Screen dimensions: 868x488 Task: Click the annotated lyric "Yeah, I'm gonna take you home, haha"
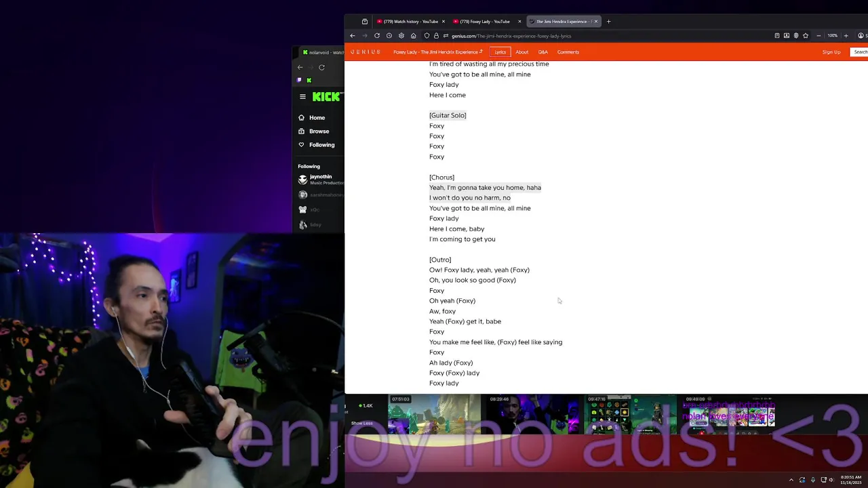(485, 188)
